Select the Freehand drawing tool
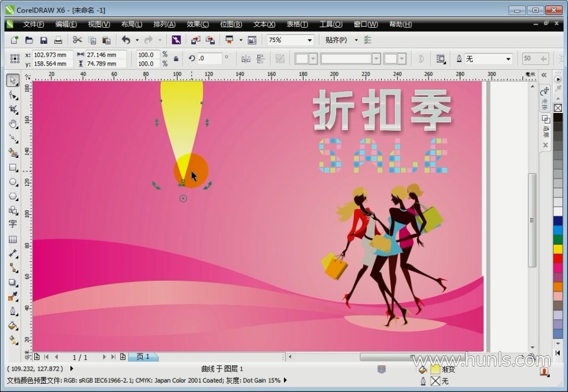Image resolution: width=568 pixels, height=392 pixels. pyautogui.click(x=13, y=138)
